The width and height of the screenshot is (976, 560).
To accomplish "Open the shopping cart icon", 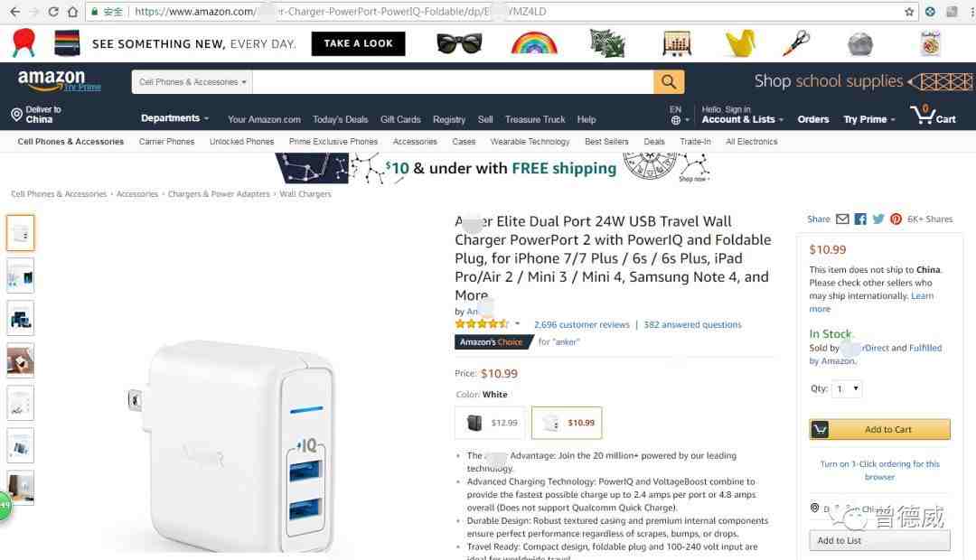I will 933,115.
